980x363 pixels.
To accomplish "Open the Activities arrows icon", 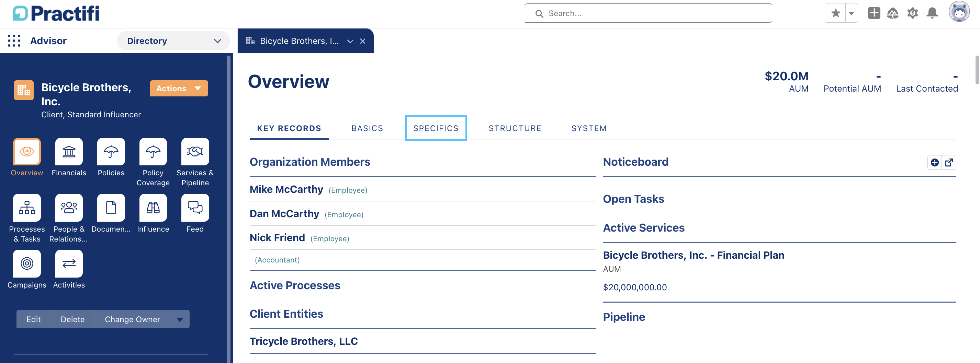I will click(69, 264).
